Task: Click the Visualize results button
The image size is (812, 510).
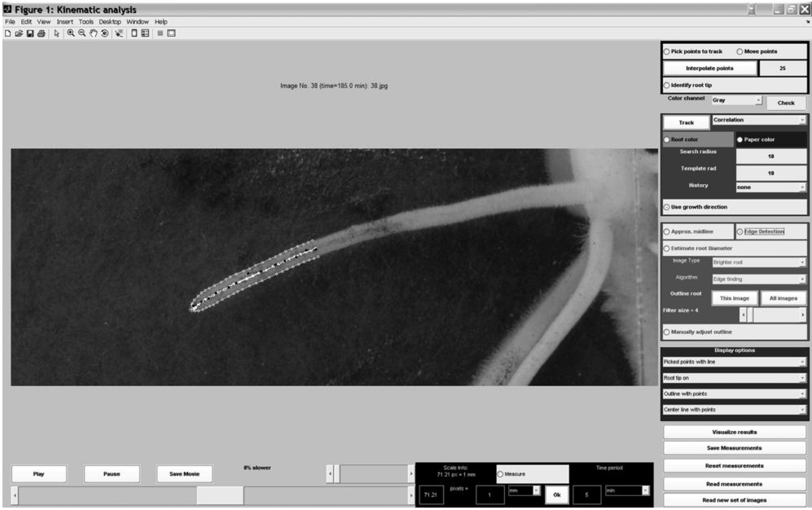Action: tap(735, 432)
